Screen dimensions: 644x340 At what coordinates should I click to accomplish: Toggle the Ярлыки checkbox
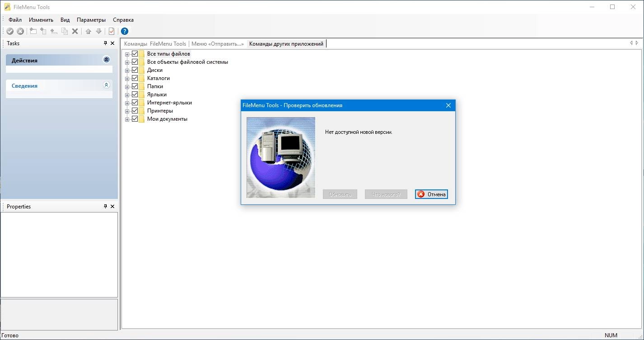tap(135, 94)
